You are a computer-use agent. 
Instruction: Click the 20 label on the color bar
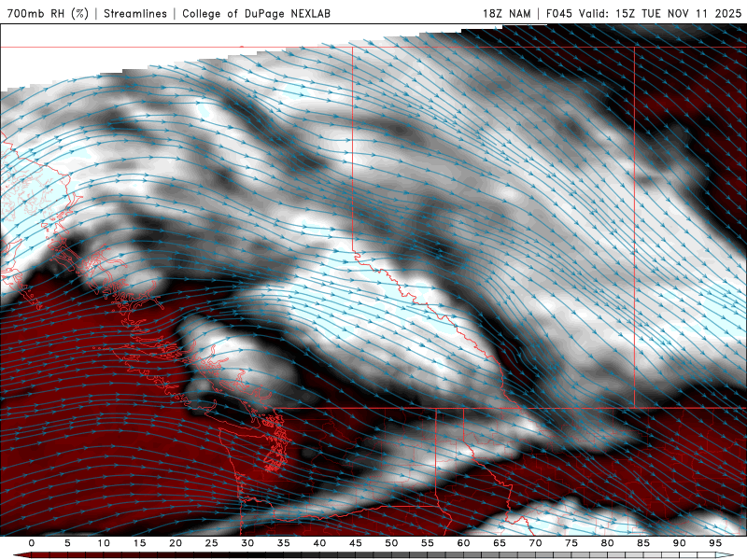(x=176, y=543)
